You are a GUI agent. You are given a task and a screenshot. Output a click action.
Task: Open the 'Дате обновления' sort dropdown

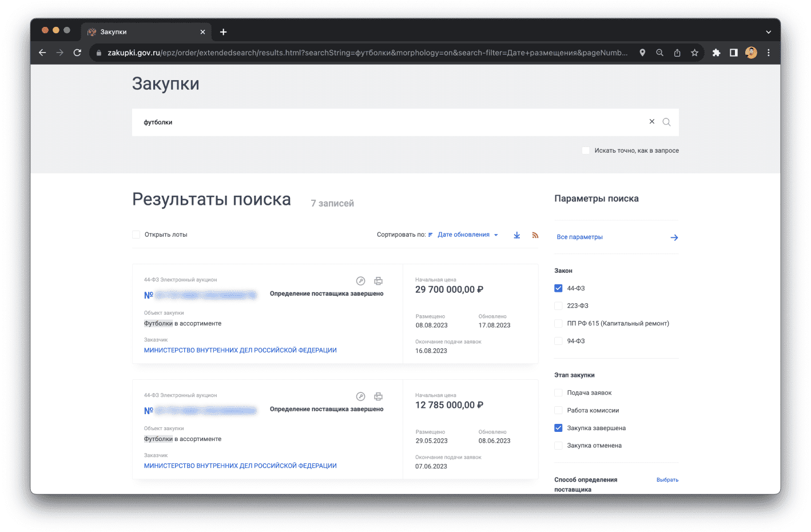467,235
